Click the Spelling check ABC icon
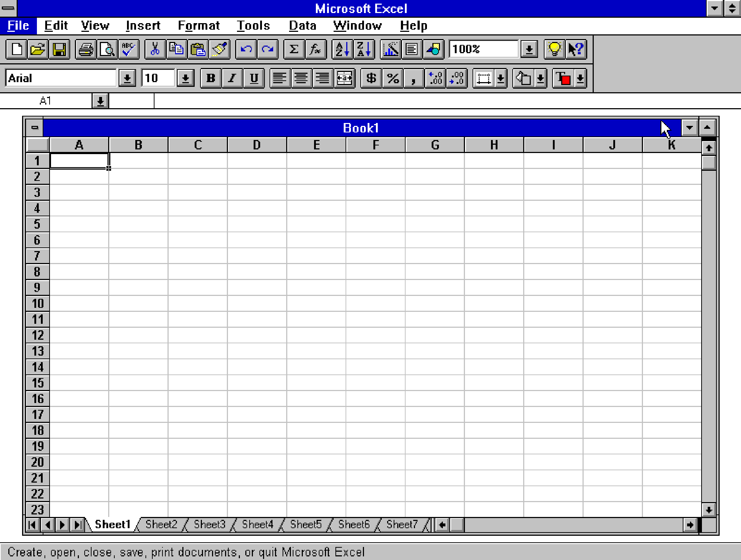The height and width of the screenshot is (560, 741). (128, 49)
